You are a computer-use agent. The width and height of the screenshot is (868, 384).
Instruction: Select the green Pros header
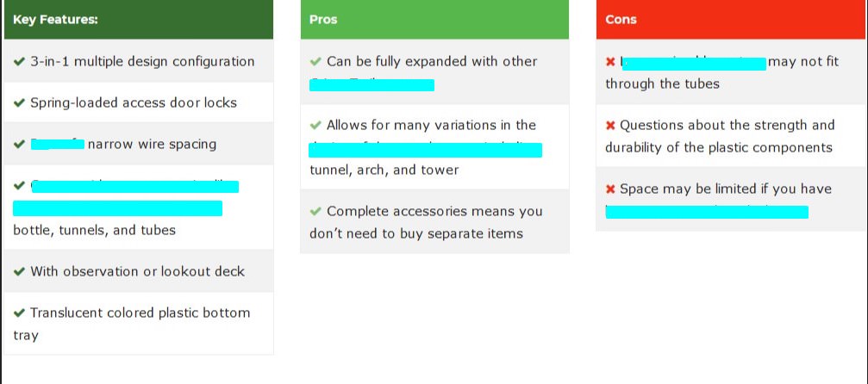[434, 19]
